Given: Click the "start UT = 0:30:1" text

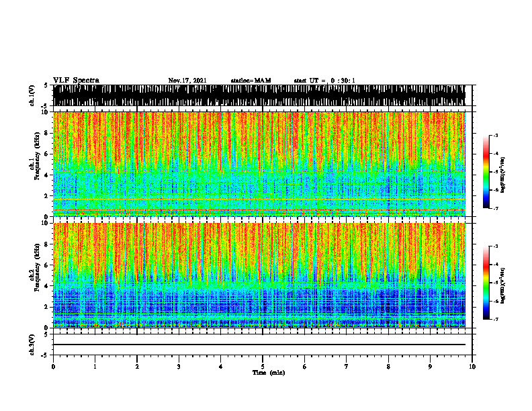Looking at the screenshot, I should [324, 81].
